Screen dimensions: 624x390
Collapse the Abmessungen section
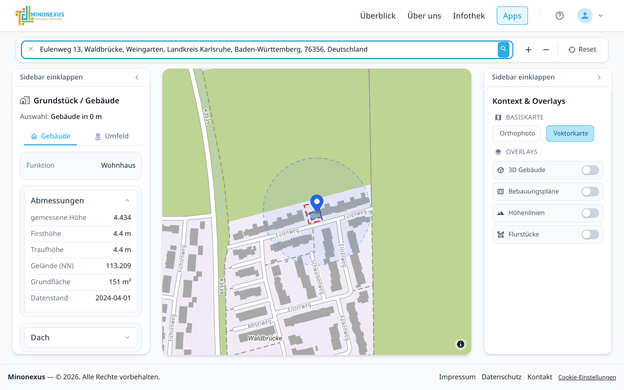click(127, 201)
